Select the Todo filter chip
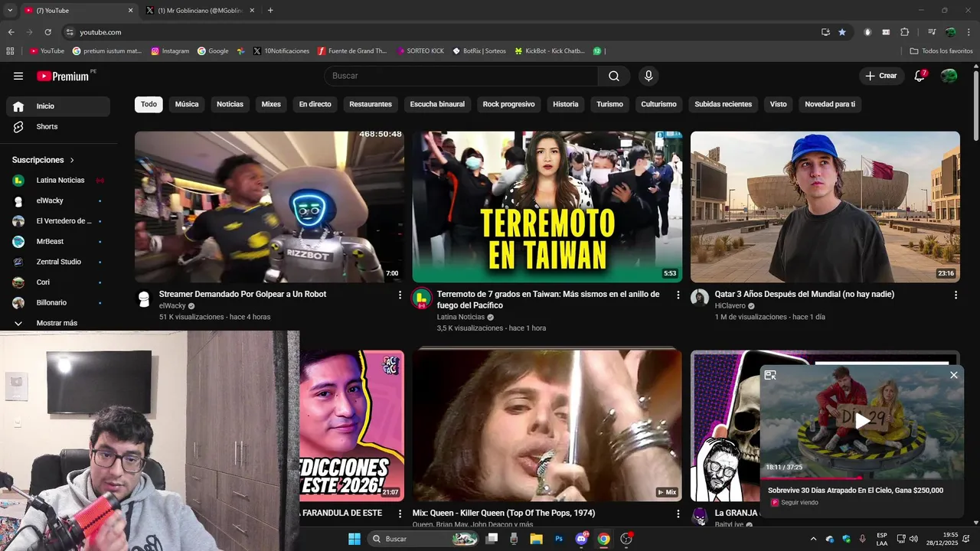This screenshot has height=551, width=980. pyautogui.click(x=149, y=104)
